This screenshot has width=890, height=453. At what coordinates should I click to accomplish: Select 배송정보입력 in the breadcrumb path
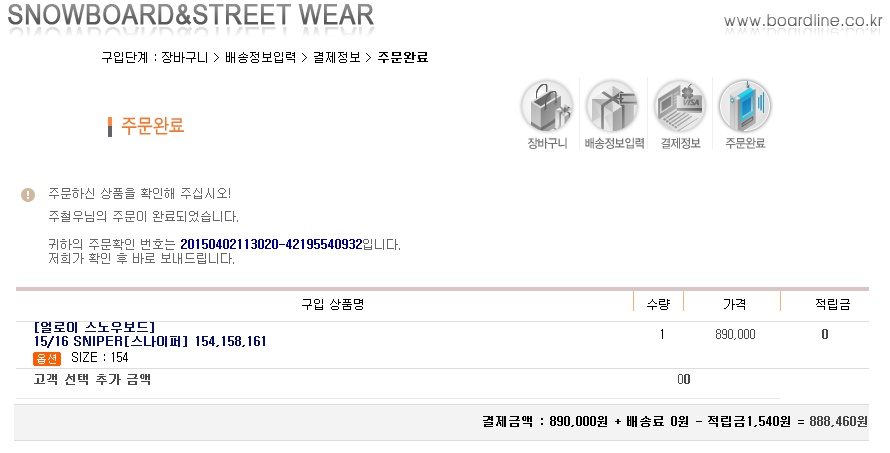click(x=261, y=57)
